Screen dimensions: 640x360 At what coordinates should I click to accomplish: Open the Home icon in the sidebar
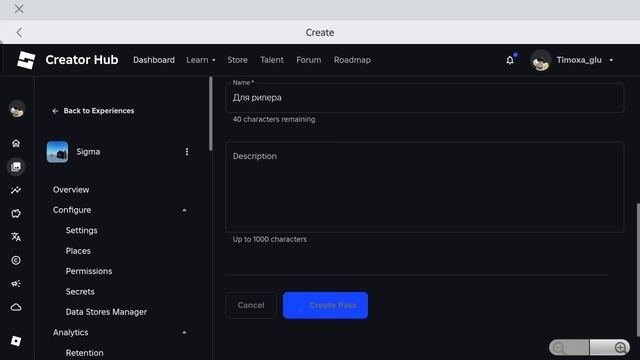[16, 143]
